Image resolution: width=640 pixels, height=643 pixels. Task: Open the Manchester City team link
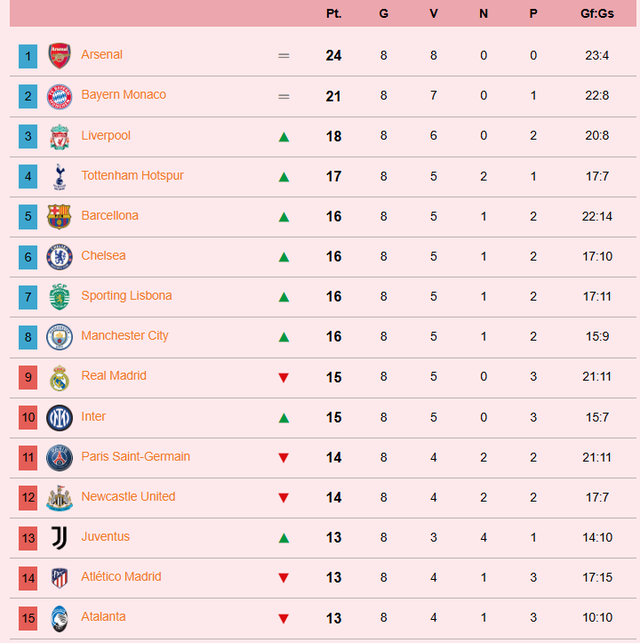[124, 336]
